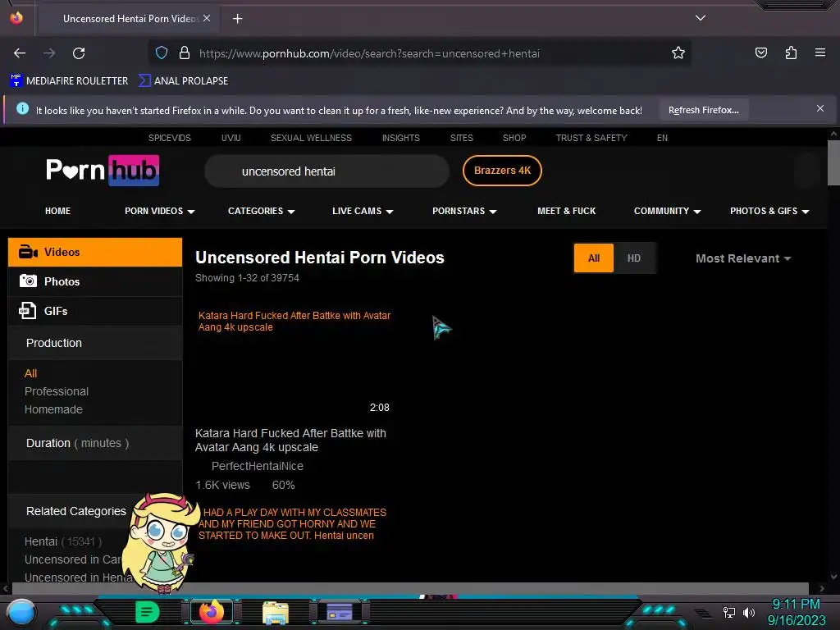Click the horizontal scrollbar right arrow
The height and width of the screenshot is (630, 840).
point(821,588)
